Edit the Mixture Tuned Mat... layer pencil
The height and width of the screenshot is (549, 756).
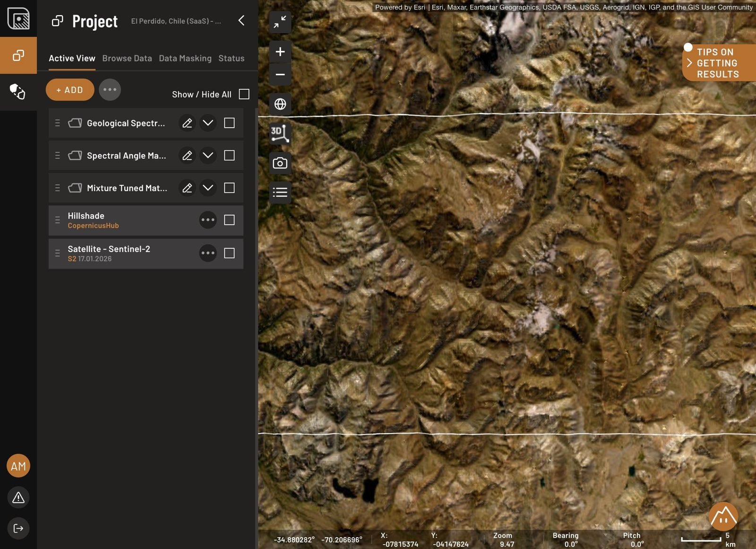[x=187, y=188]
